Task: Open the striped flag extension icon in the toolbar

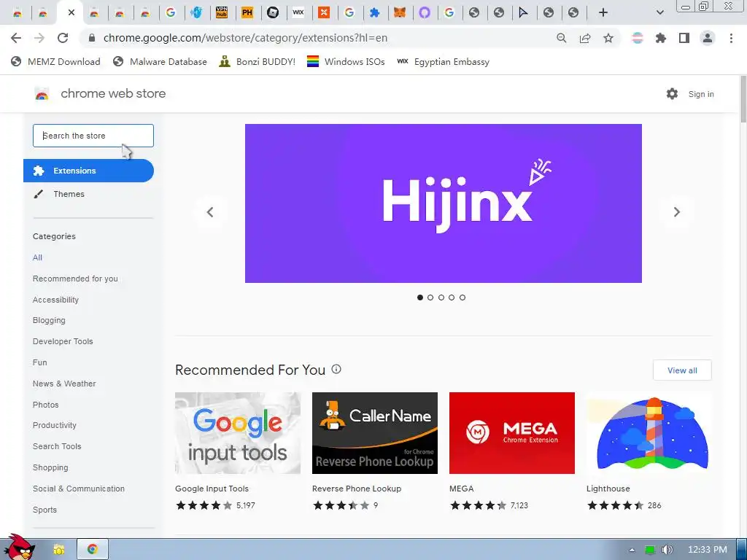Action: [638, 38]
